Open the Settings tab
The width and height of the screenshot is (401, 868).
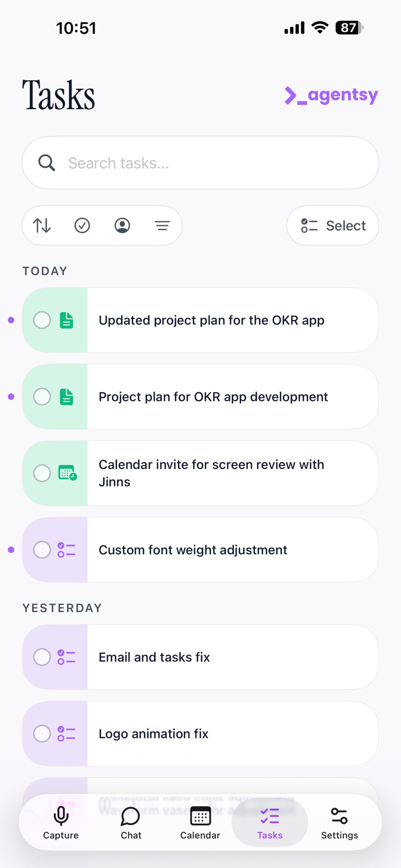(x=340, y=823)
